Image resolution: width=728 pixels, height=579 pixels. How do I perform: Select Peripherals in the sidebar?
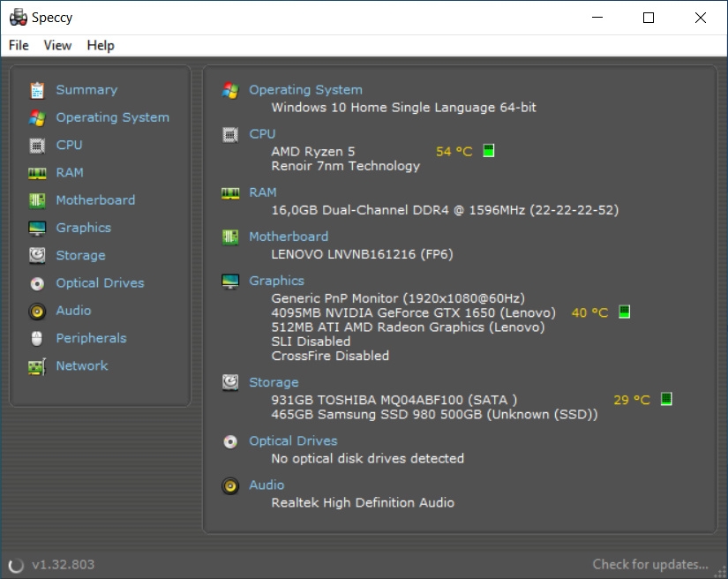(92, 338)
